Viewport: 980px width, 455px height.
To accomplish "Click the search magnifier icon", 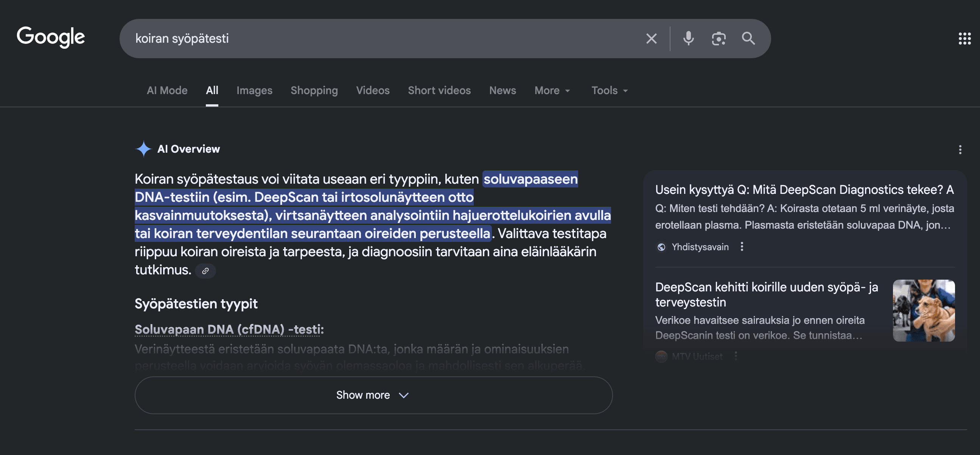I will point(748,38).
